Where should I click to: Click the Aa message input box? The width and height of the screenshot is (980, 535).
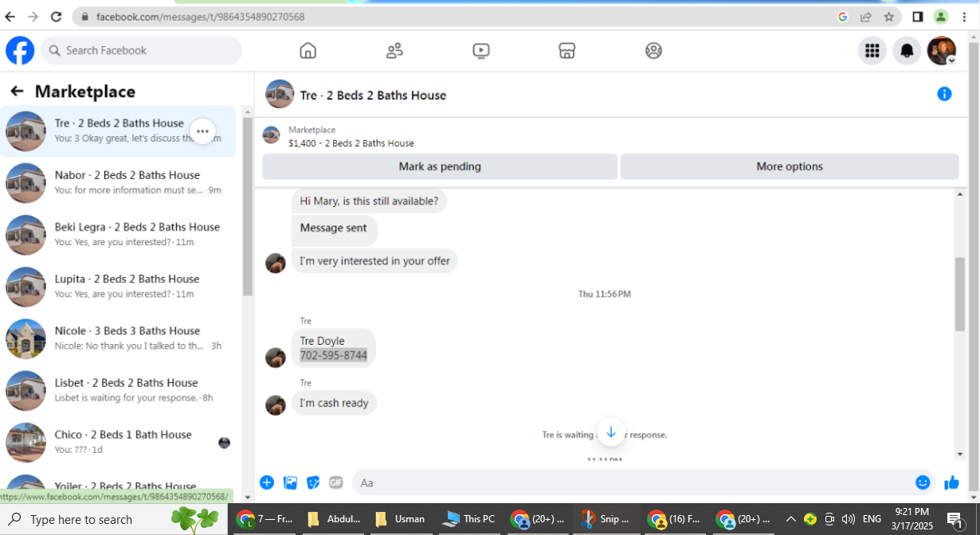pos(633,482)
